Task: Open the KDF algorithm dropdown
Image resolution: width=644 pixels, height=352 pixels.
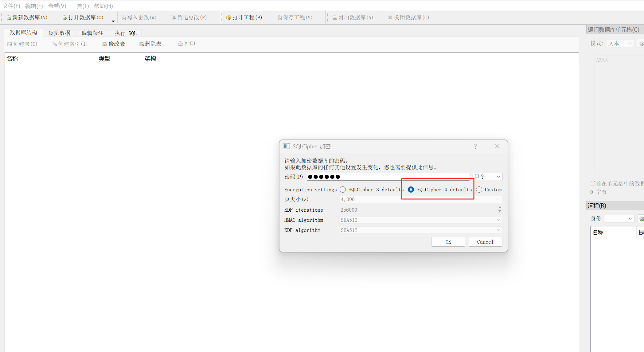Action: (x=421, y=230)
